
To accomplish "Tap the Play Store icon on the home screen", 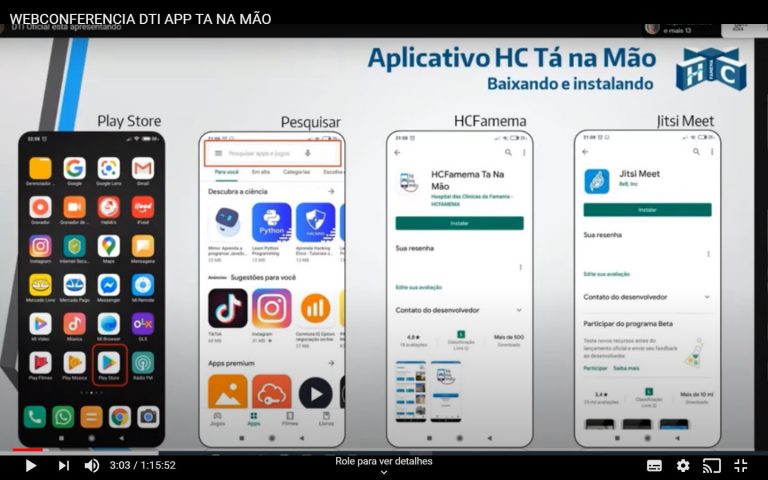I will (109, 362).
